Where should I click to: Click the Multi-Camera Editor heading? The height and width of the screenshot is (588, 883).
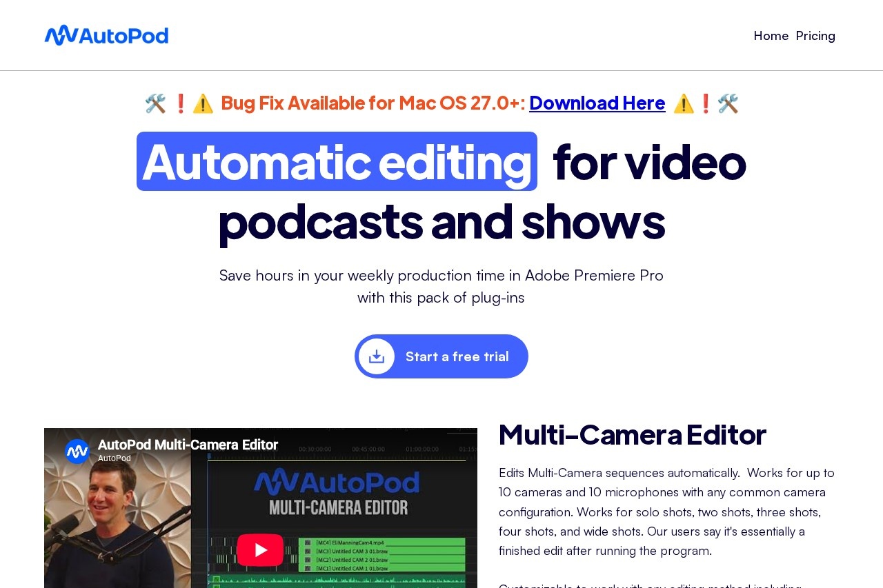pyautogui.click(x=633, y=434)
